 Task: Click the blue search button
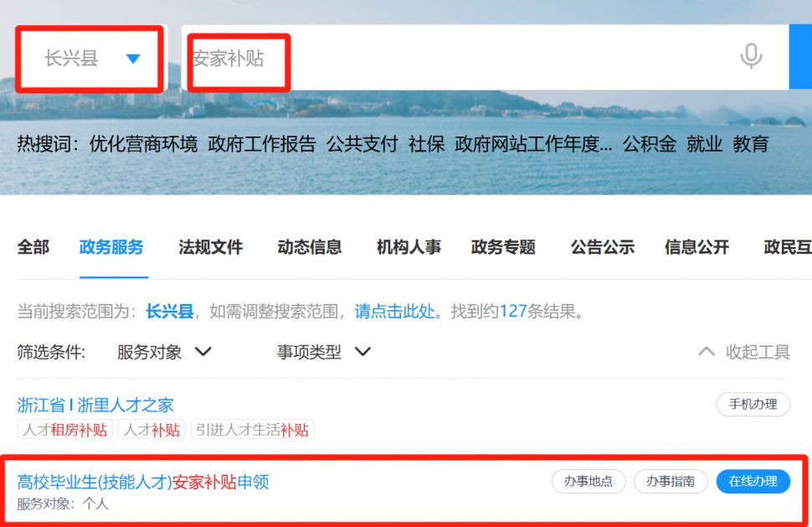coord(800,57)
